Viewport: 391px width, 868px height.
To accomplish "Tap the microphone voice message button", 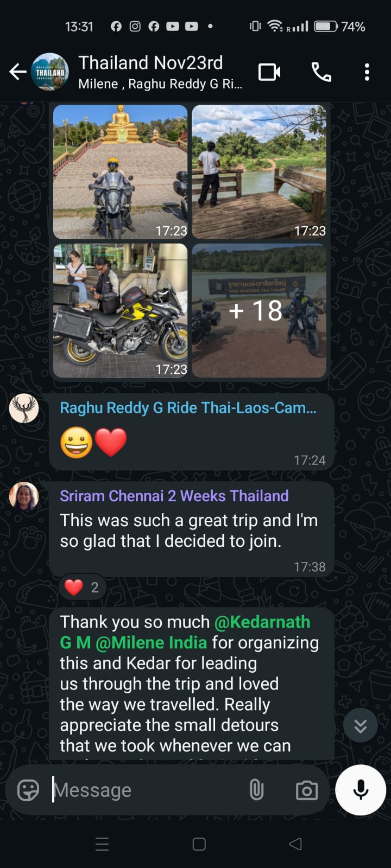I will (361, 790).
